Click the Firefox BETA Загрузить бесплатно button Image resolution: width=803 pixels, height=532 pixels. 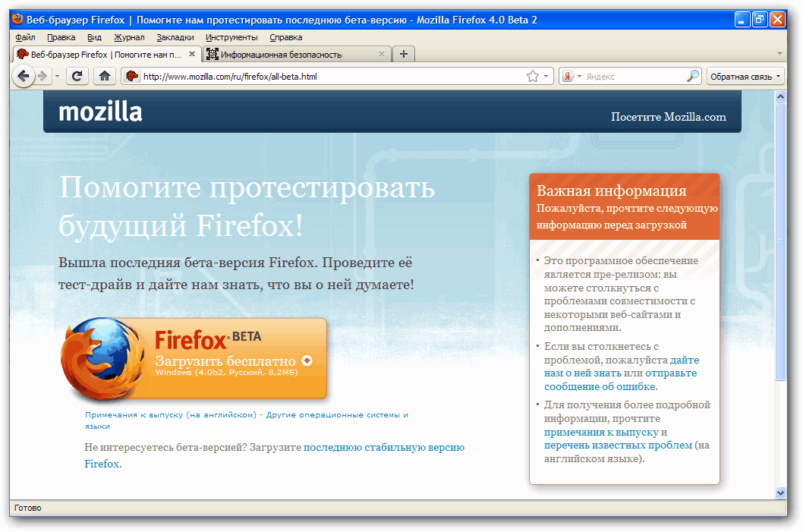click(x=194, y=358)
